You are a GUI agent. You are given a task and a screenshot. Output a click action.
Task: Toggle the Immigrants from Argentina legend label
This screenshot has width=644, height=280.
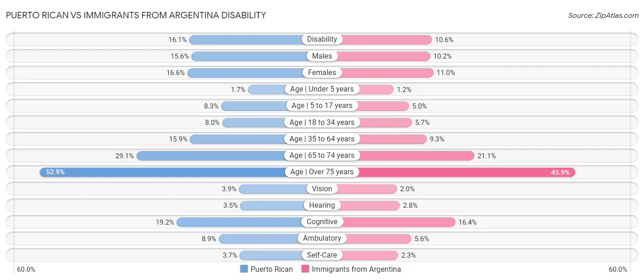[x=356, y=269]
